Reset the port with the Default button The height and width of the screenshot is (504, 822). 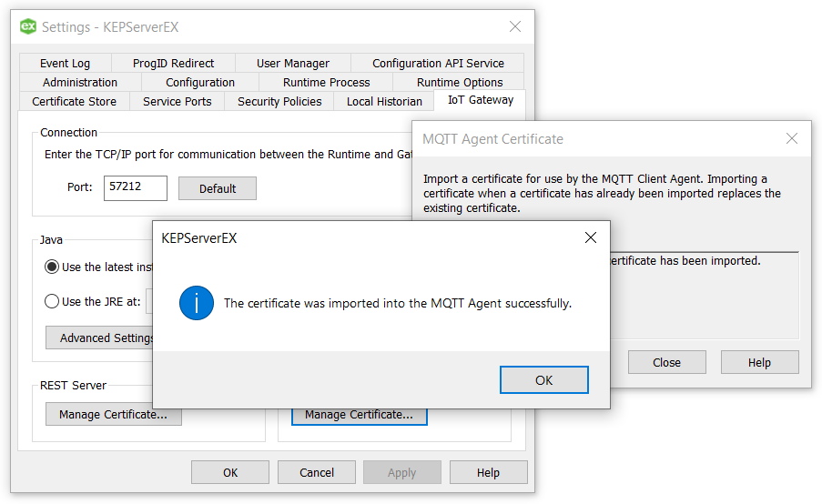(x=218, y=188)
